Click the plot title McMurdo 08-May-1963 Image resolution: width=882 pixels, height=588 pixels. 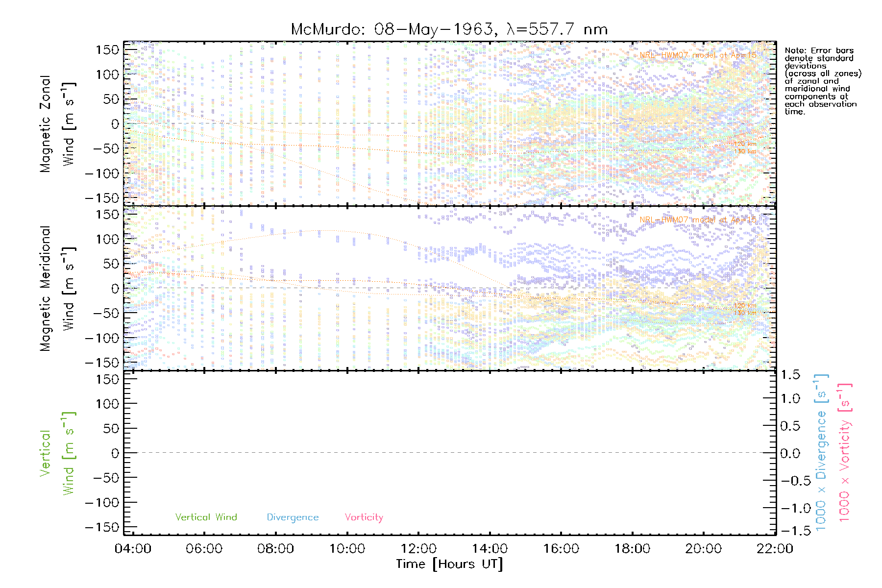point(449,29)
